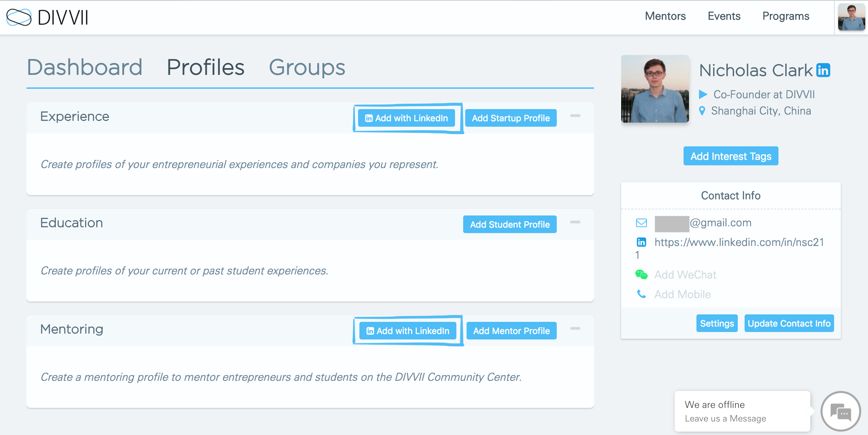The width and height of the screenshot is (868, 435).
Task: Collapse the Mentoring section
Action: point(575,329)
